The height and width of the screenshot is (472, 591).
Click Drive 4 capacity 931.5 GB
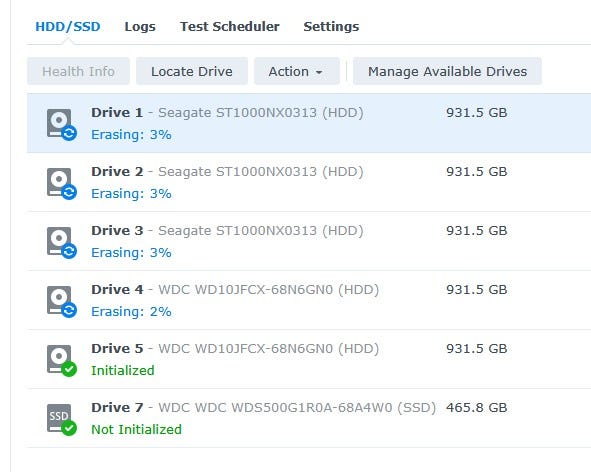[x=477, y=290]
